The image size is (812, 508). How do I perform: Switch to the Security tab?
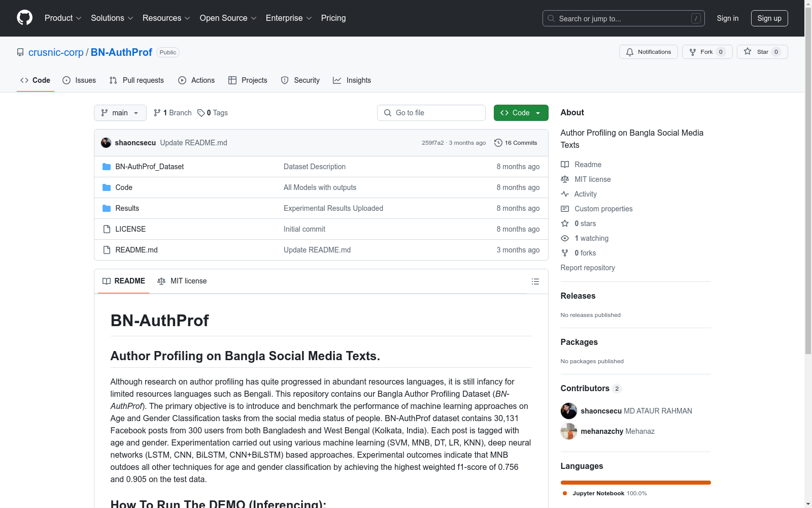[x=300, y=80]
